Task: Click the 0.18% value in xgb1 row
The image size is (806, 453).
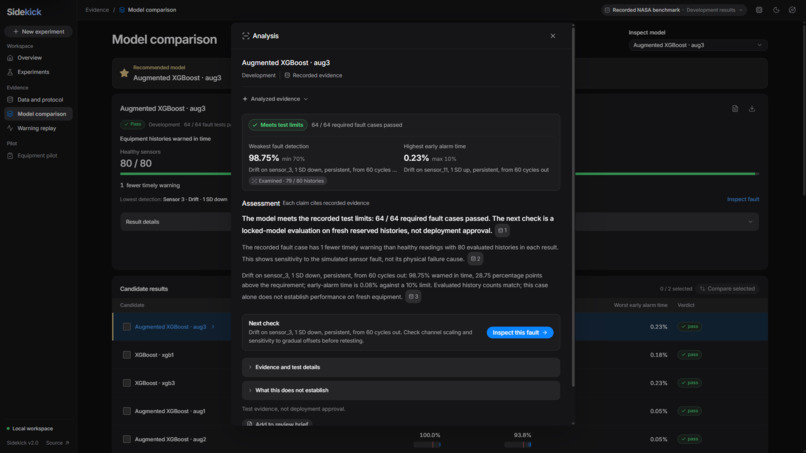Action: click(658, 355)
